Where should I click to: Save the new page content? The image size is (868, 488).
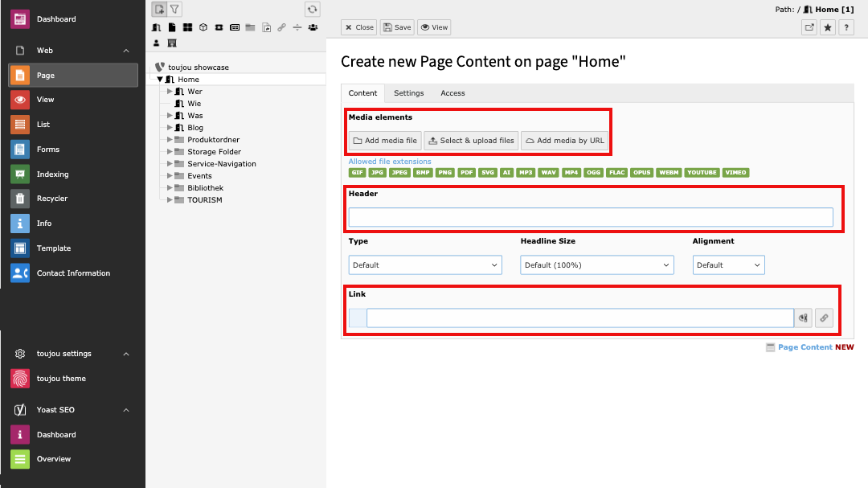click(x=397, y=27)
